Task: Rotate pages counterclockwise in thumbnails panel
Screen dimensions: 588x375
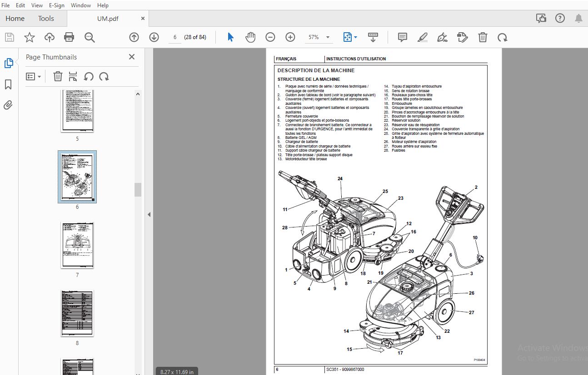Action: (x=89, y=76)
